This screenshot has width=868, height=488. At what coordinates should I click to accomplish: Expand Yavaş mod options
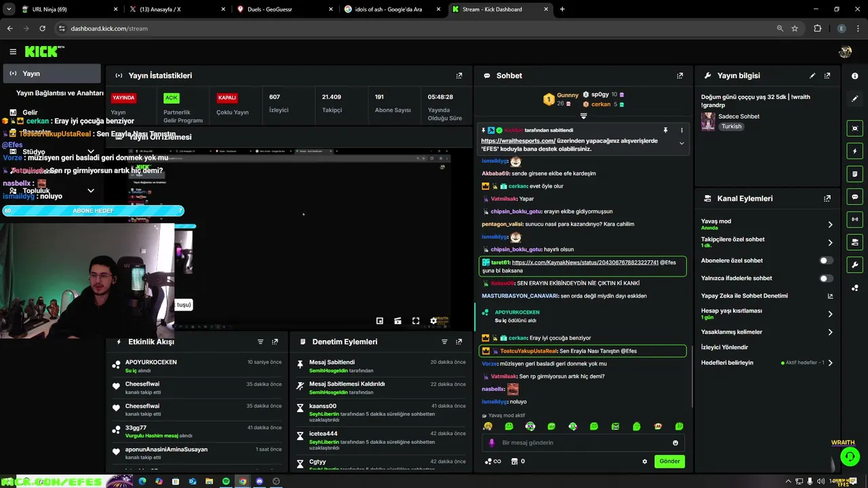click(830, 224)
